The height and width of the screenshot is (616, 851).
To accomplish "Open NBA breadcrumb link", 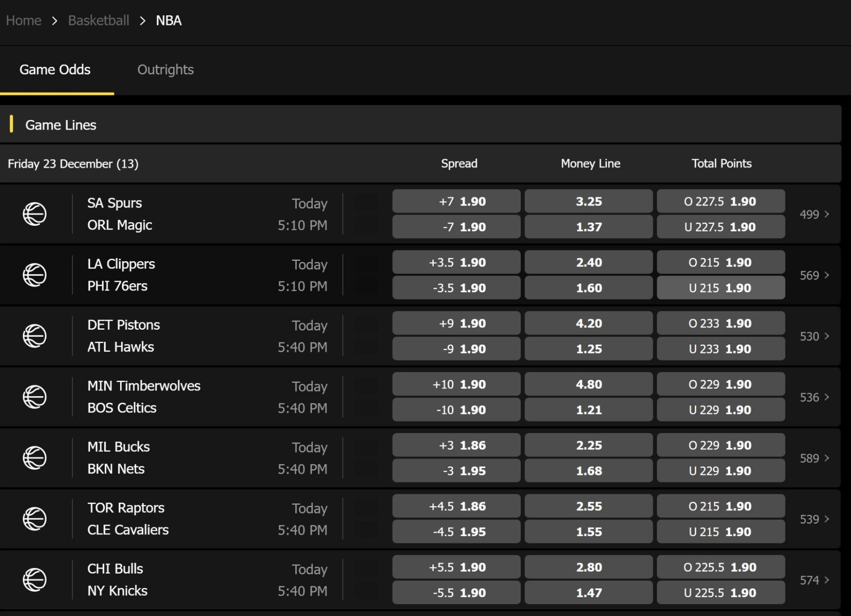I will point(169,20).
